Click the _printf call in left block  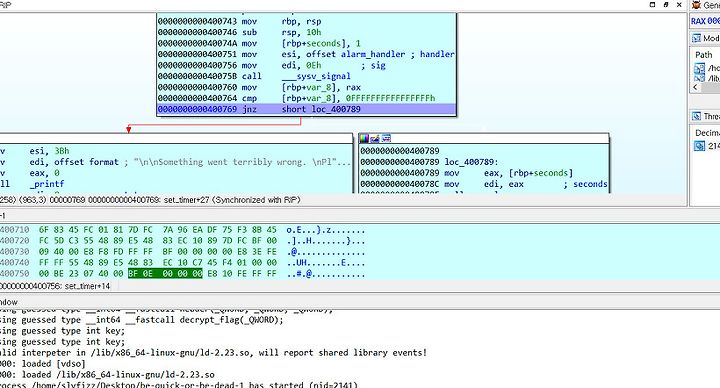47,184
